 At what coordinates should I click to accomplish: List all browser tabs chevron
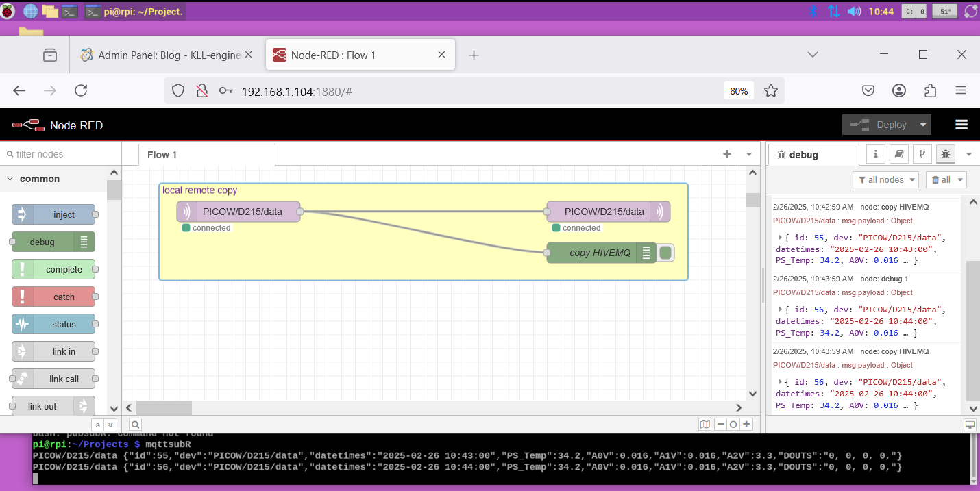(x=813, y=55)
